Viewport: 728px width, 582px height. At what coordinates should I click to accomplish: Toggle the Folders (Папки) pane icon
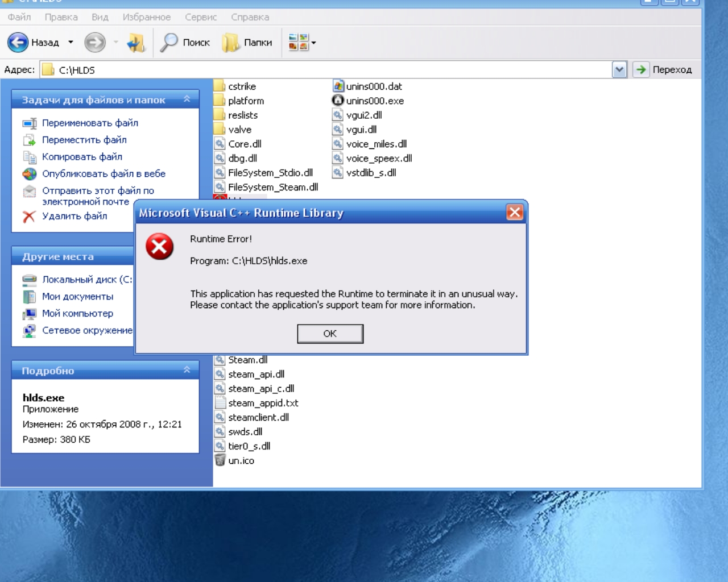click(231, 42)
